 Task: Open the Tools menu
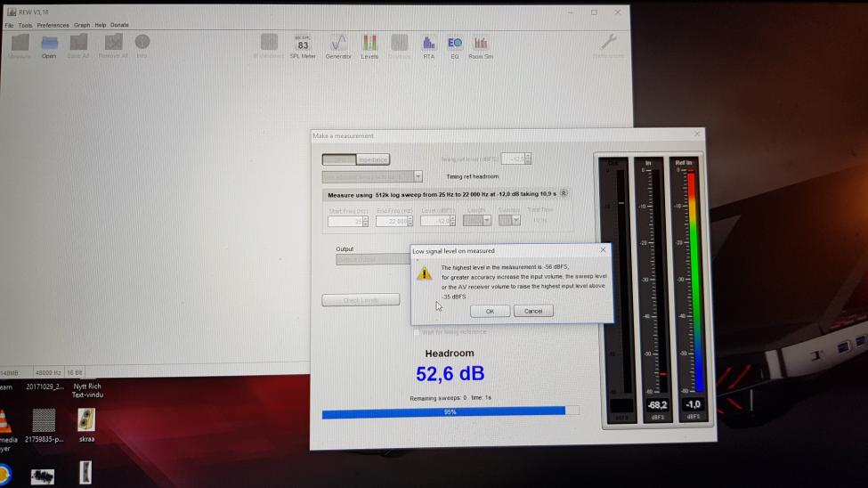[x=25, y=25]
